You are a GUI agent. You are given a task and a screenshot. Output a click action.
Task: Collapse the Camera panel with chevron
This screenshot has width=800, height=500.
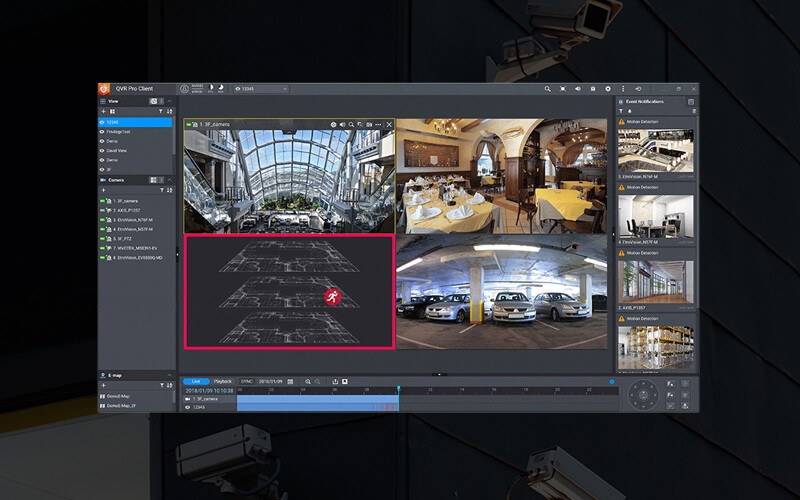tap(170, 180)
